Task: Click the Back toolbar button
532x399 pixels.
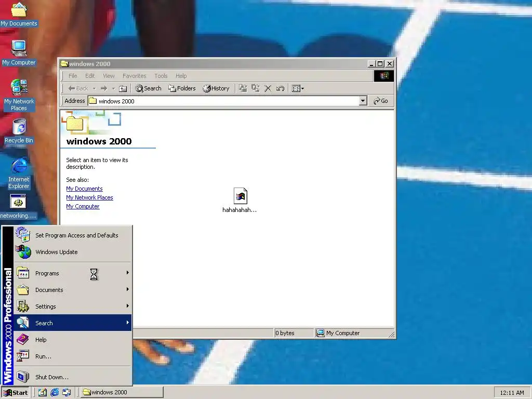Action: [78, 88]
